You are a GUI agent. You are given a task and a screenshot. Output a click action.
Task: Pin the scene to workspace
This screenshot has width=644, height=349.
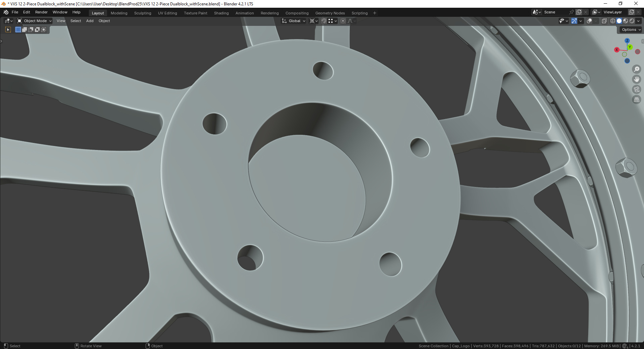(x=572, y=12)
